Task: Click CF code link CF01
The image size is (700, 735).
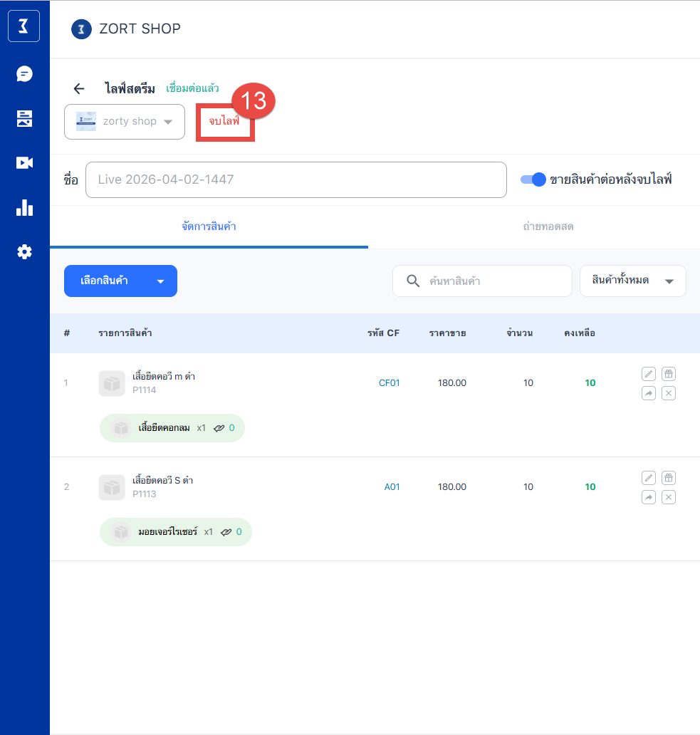Action: tap(389, 383)
